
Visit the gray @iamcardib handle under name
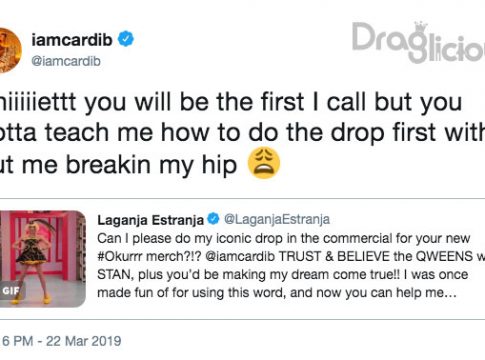tap(66, 61)
